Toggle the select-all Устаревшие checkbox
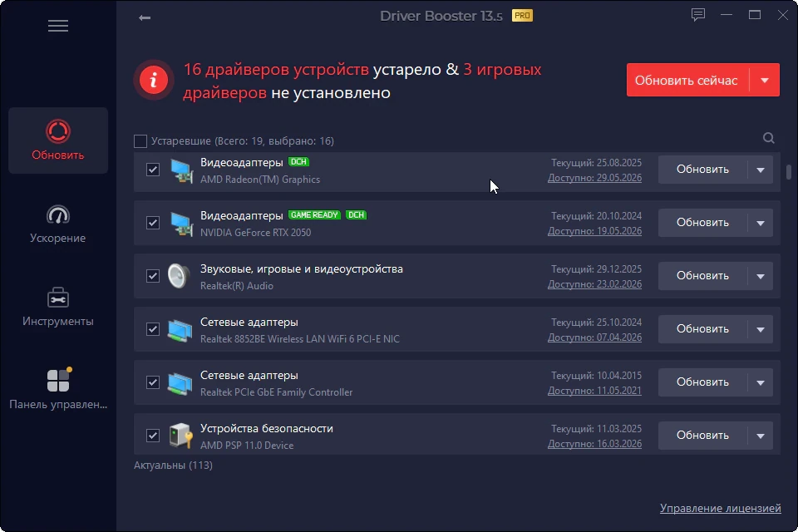The width and height of the screenshot is (798, 532). [x=140, y=141]
